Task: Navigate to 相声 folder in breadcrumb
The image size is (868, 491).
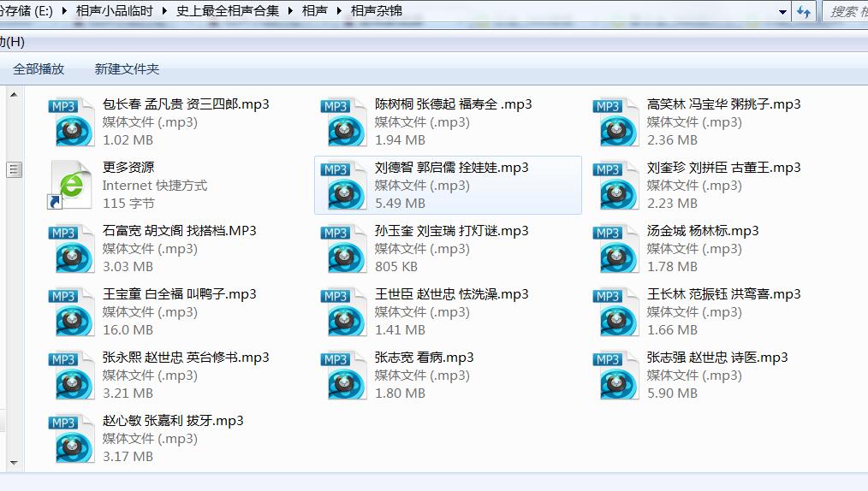Action: click(x=314, y=10)
